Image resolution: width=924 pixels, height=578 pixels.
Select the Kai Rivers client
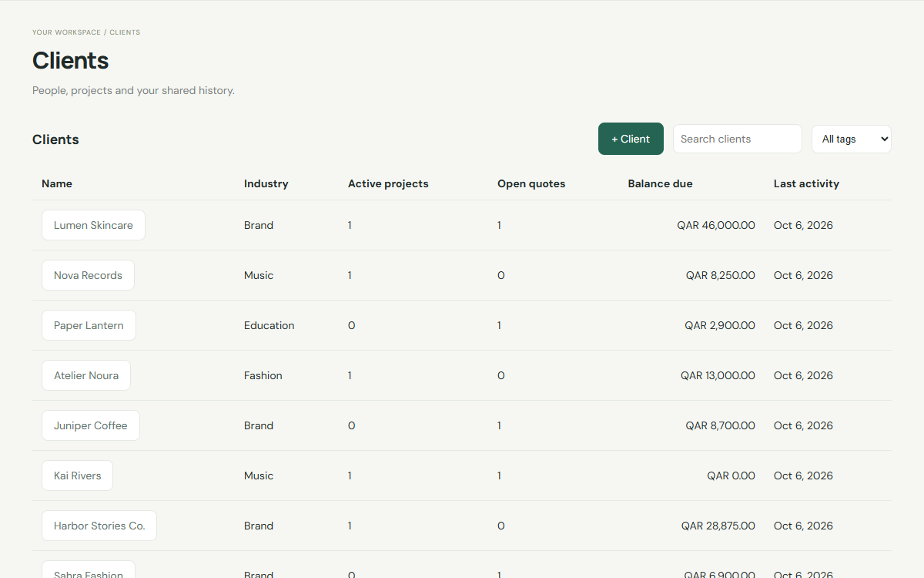(x=77, y=476)
